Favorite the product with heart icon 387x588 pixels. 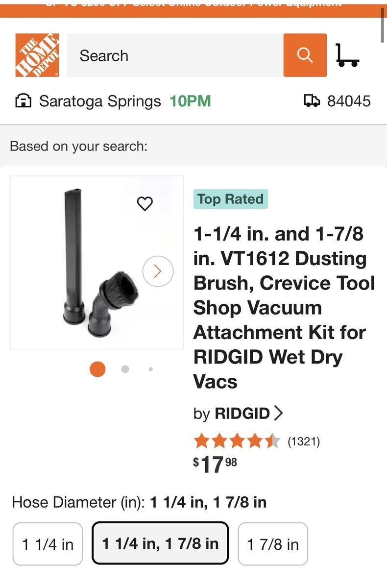145,203
